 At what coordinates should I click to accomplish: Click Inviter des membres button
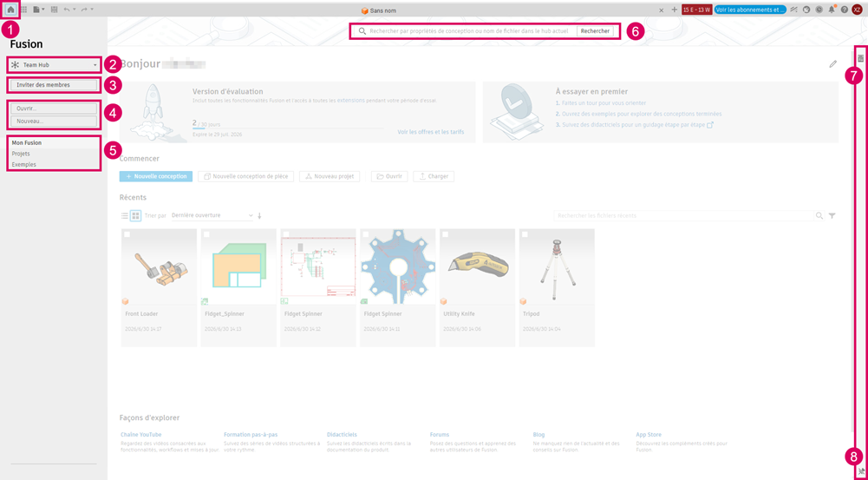point(55,85)
